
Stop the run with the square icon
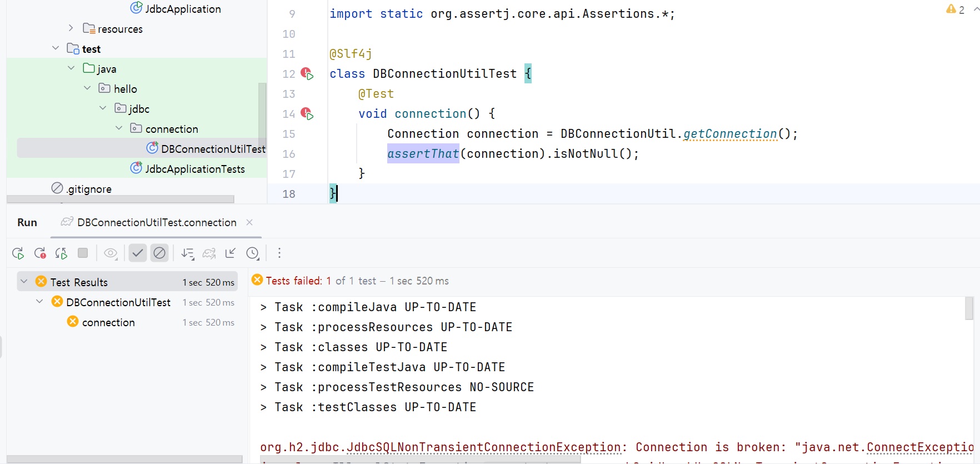83,253
